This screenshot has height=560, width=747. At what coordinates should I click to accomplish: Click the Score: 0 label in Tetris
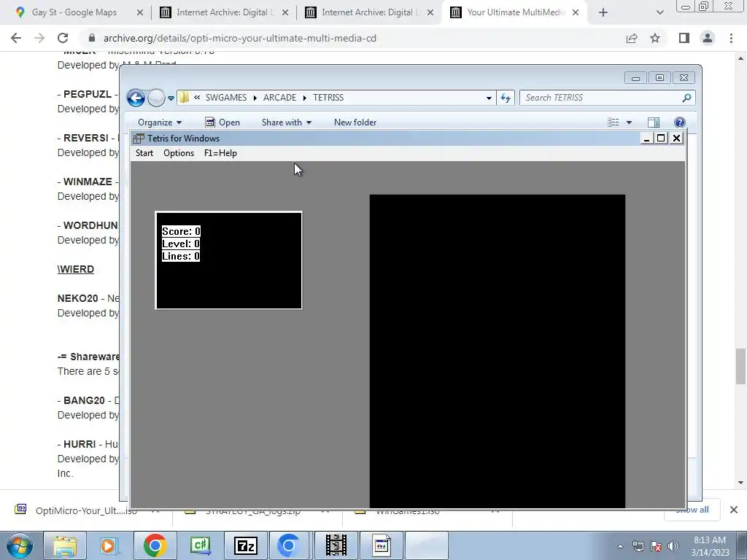pos(181,231)
